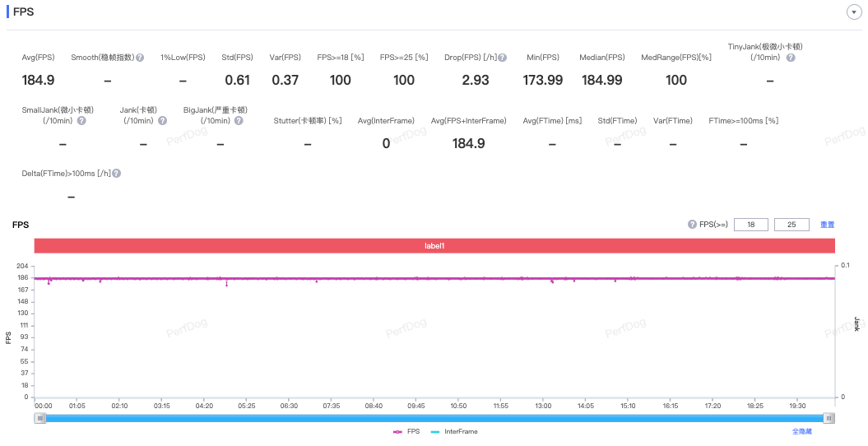Screen dimensions: 868x446
Task: Click the FPS dip marker near 04:50
Action: coord(226,285)
